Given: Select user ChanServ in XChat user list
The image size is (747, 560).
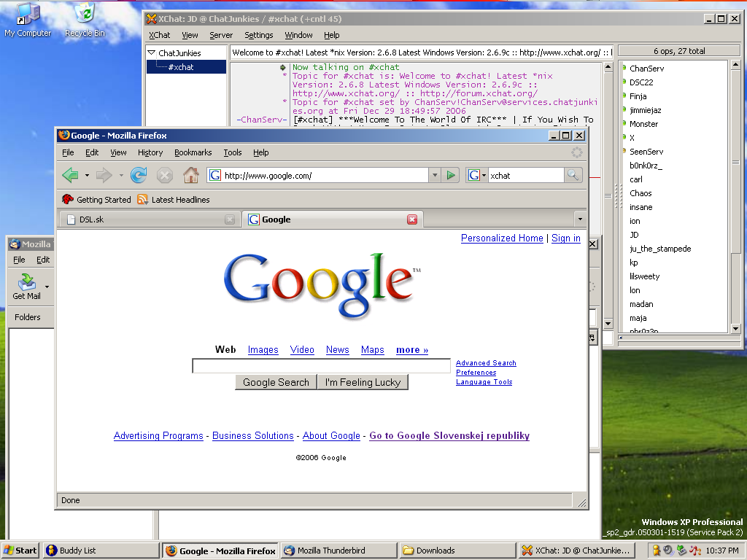Looking at the screenshot, I should click(x=646, y=69).
